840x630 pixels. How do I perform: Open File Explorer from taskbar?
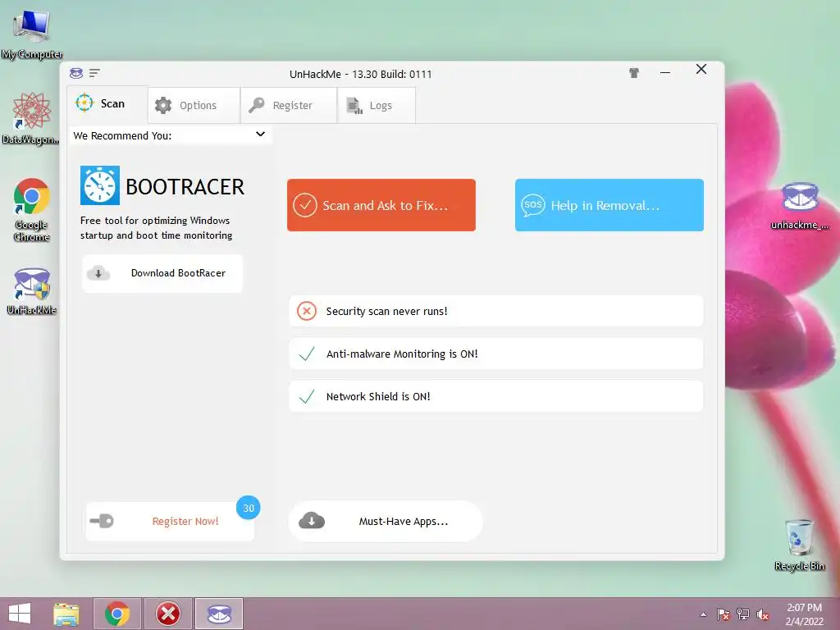tap(66, 614)
